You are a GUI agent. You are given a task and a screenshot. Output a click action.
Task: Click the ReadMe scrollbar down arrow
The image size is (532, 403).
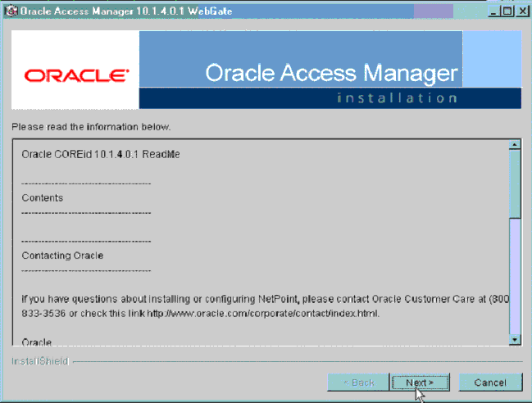coord(515,339)
